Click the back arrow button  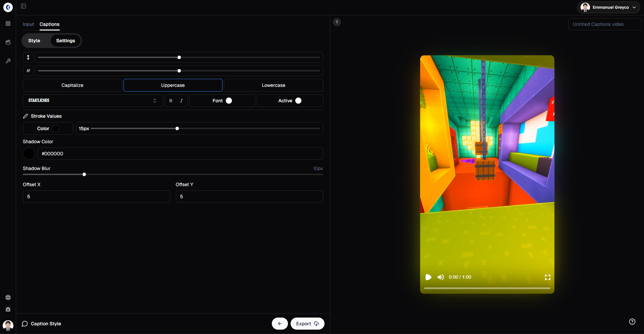280,324
